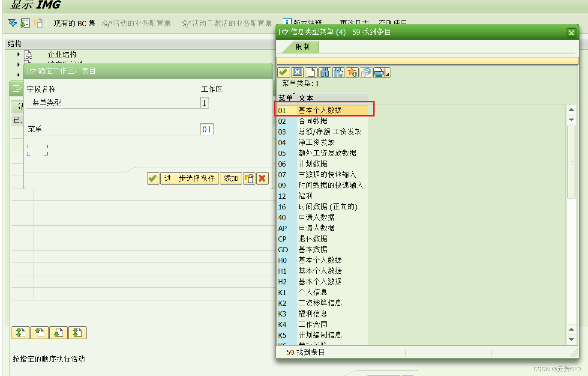
Task: Click the binoculars find icon
Action: pos(324,72)
